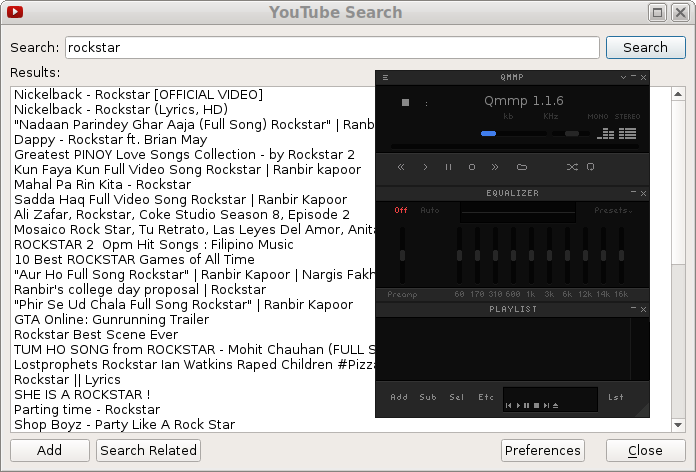
Task: Start playback with Qmmp play button
Action: tap(425, 167)
